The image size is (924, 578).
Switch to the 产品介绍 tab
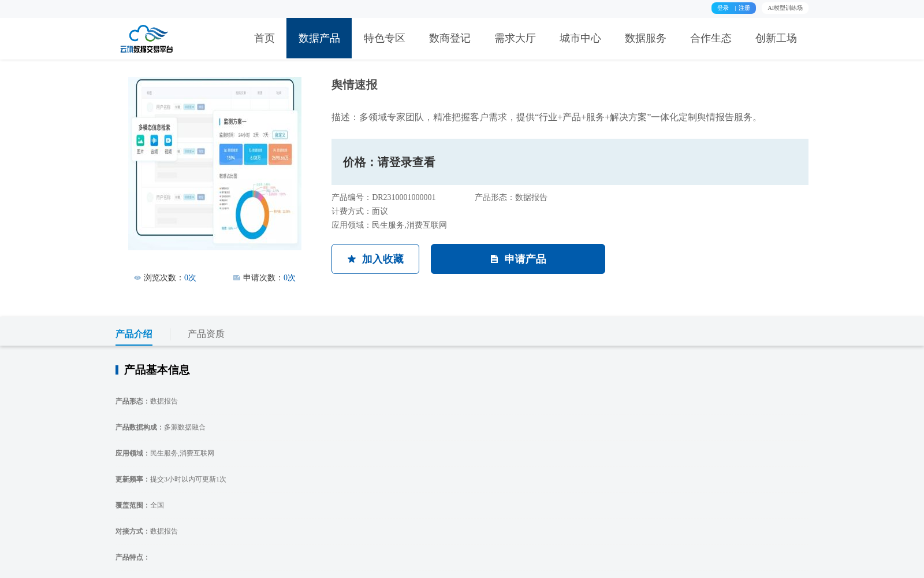[134, 334]
